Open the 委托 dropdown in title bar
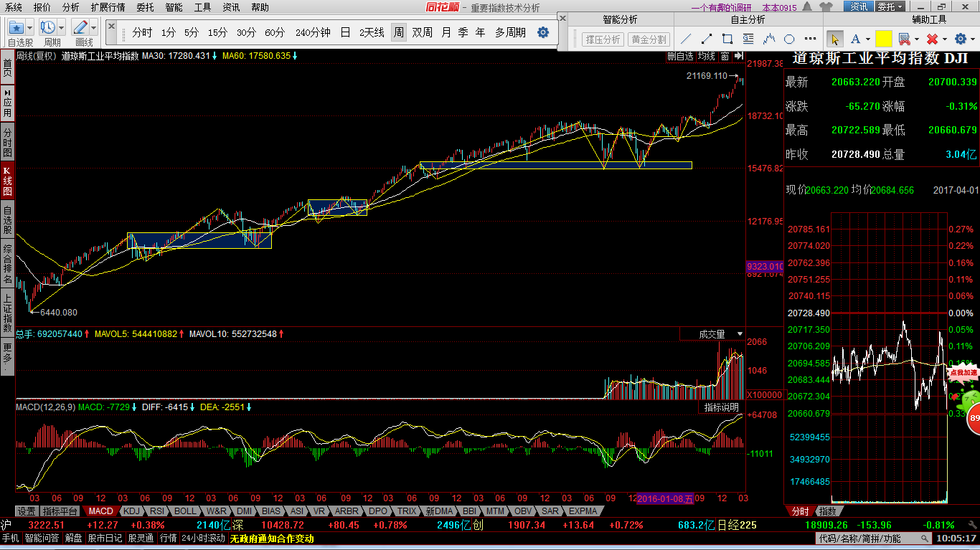The width and height of the screenshot is (980, 550). click(x=890, y=6)
